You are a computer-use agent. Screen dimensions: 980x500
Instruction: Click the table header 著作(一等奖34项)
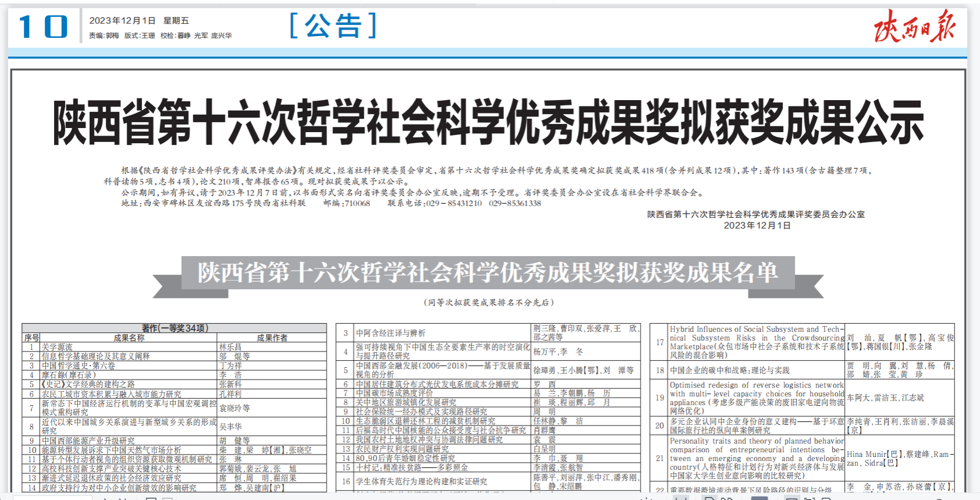(175, 328)
